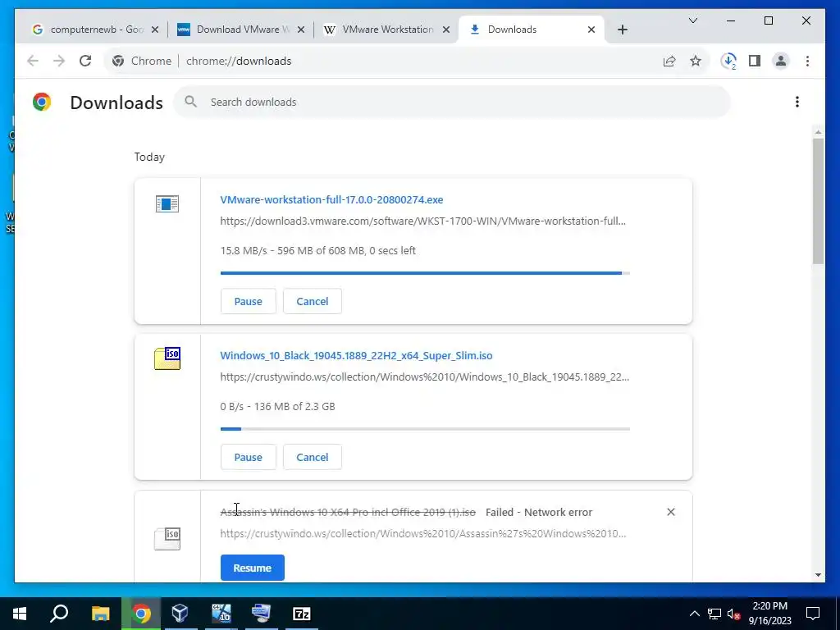Click the download3.vmware.com source URL

[x=422, y=221]
